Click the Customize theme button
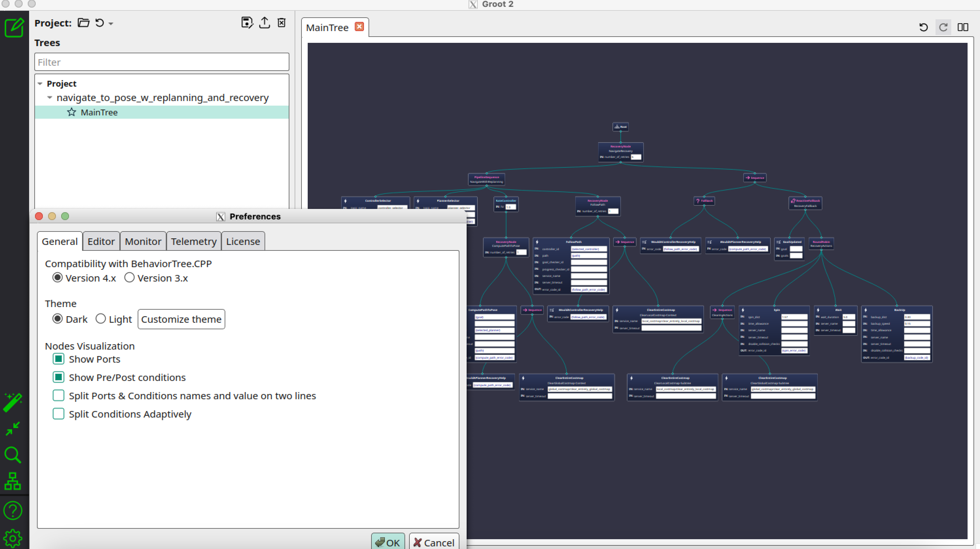The image size is (980, 549). pos(181,319)
